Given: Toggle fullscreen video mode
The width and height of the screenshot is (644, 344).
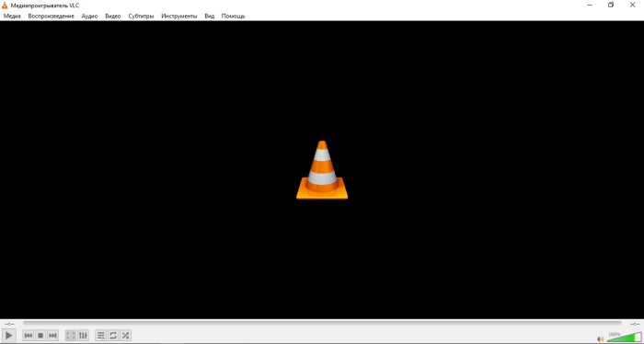Looking at the screenshot, I should (71, 336).
